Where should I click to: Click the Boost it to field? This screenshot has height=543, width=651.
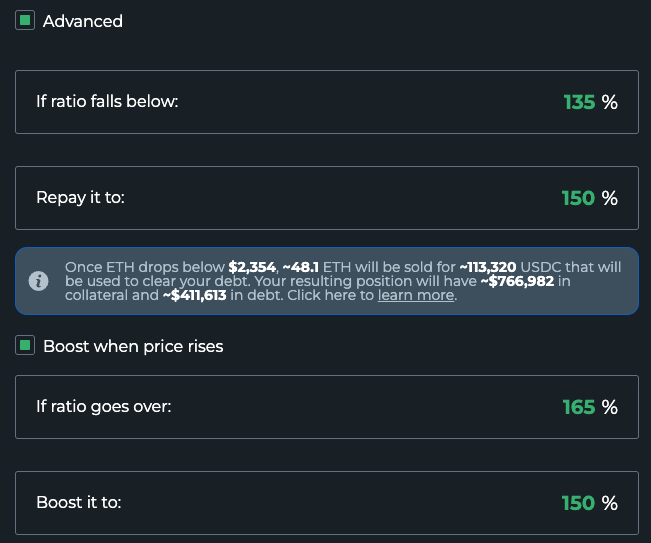coord(327,503)
